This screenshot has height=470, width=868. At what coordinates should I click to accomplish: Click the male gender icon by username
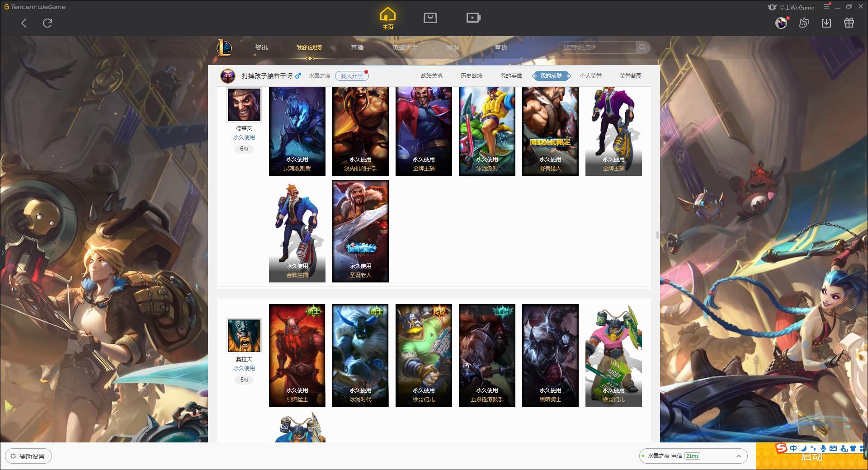[298, 76]
